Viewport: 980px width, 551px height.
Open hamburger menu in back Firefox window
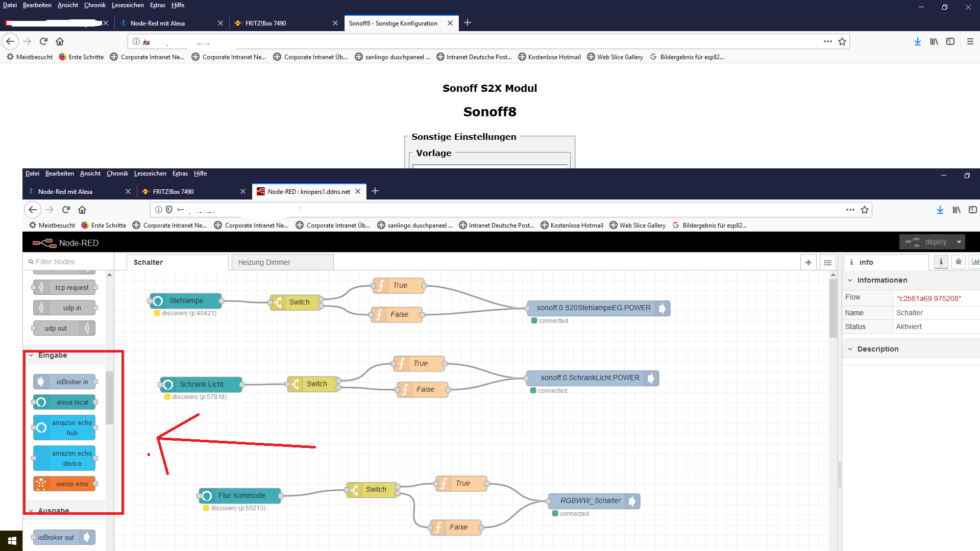tap(970, 41)
